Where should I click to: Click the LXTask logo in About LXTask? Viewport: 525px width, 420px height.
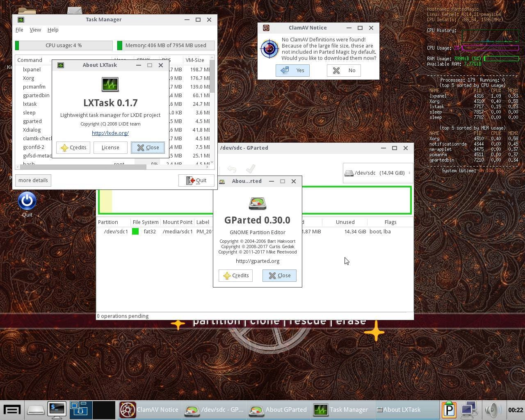[x=110, y=84]
